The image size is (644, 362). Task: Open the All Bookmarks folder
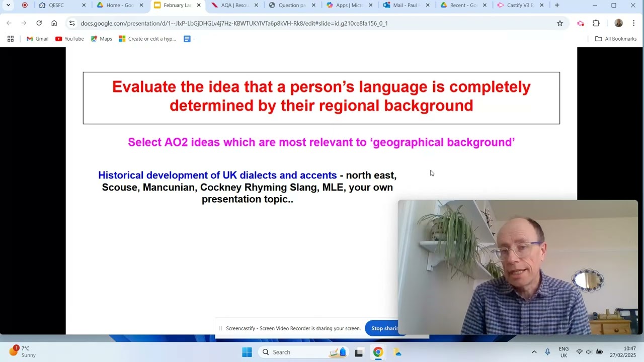(616, 39)
